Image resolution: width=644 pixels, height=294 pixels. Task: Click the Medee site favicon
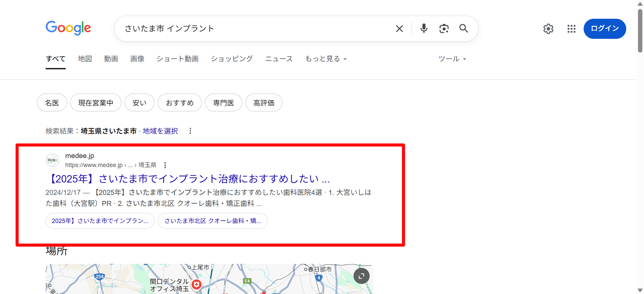pos(52,160)
